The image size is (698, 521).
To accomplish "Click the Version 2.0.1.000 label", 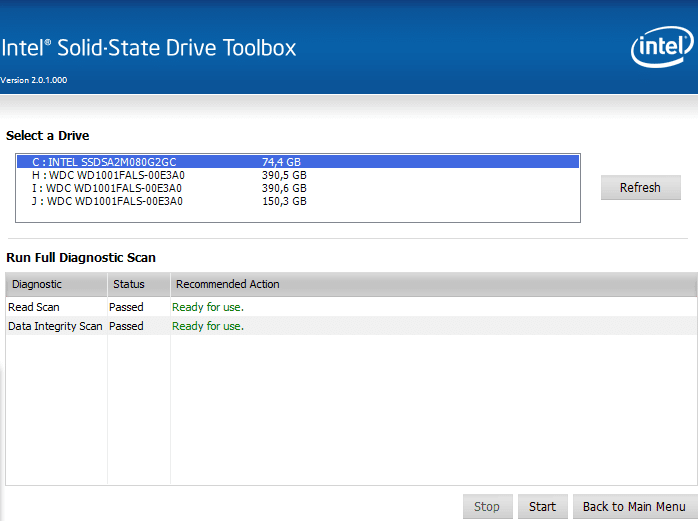I will 34,80.
